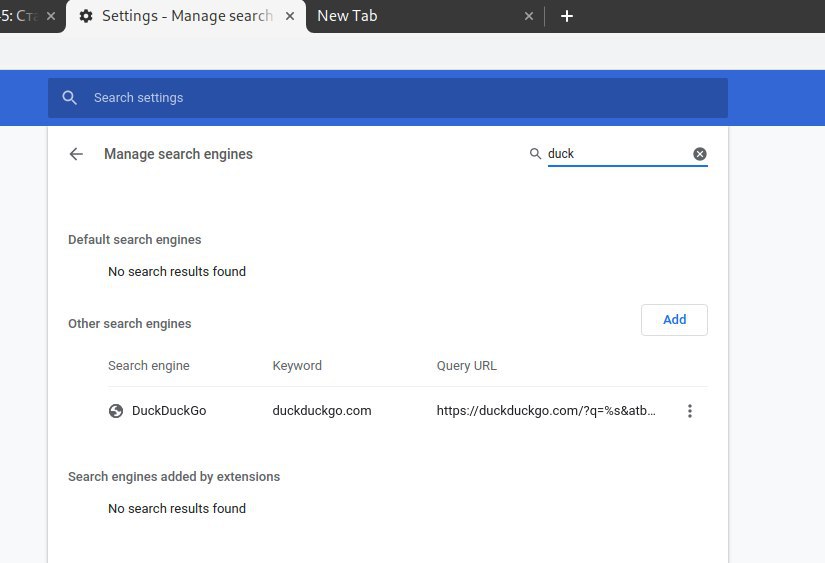Screen dimensions: 825x563
Task: Click the globe icon beside DuckDuckGo
Action: click(x=116, y=411)
